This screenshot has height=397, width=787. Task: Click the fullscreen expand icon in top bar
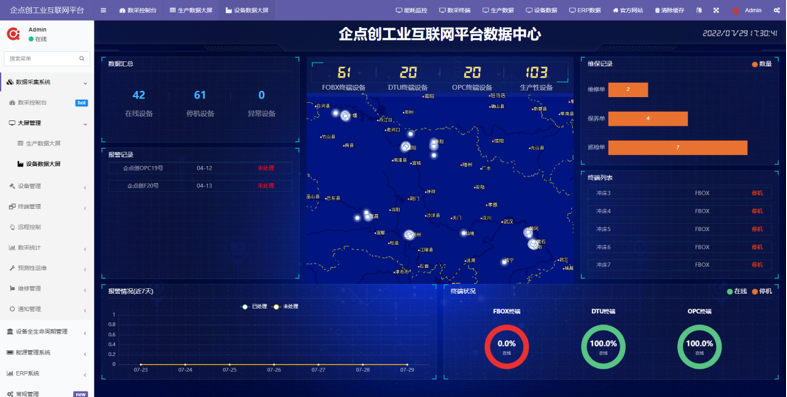pyautogui.click(x=716, y=10)
